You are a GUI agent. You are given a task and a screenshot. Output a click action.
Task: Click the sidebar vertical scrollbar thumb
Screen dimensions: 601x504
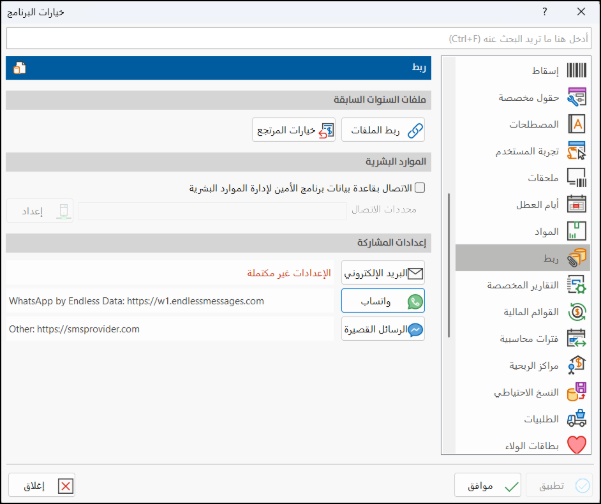[x=449, y=265]
